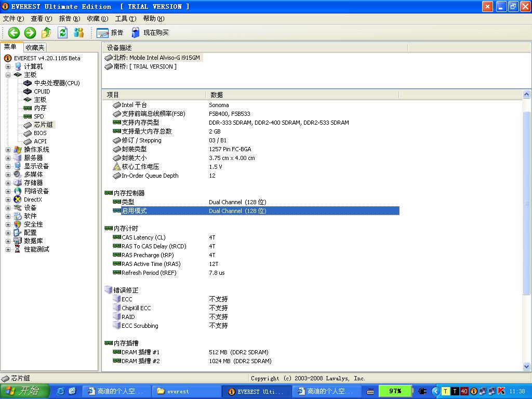The width and height of the screenshot is (532, 399).
Task: Expand the 存储器 tree node
Action: 8,183
